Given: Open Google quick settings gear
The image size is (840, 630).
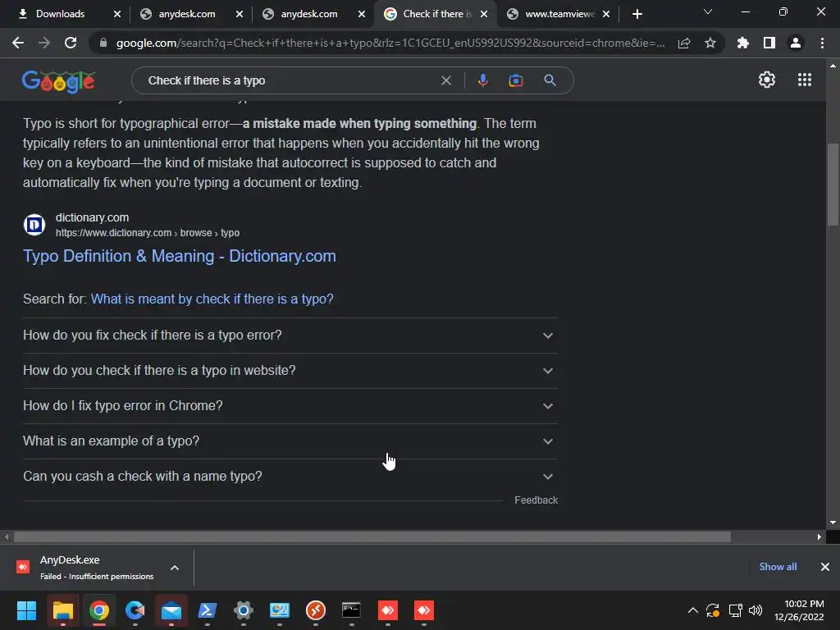Looking at the screenshot, I should click(x=767, y=80).
